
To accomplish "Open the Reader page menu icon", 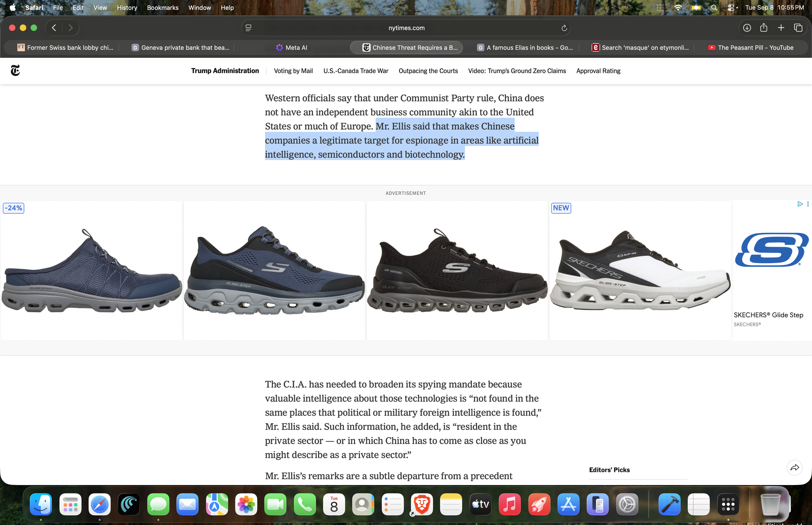I will 248,28.
